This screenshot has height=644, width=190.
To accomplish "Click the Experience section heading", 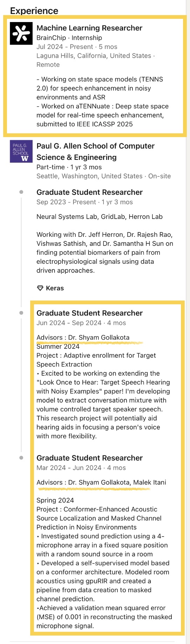I will point(34,10).
